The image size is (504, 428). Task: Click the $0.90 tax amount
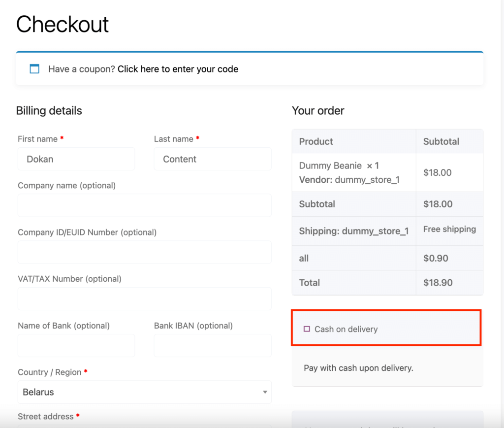[436, 258]
